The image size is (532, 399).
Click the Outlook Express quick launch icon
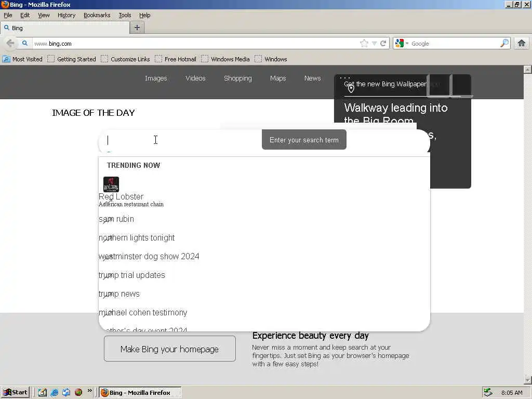(66, 393)
